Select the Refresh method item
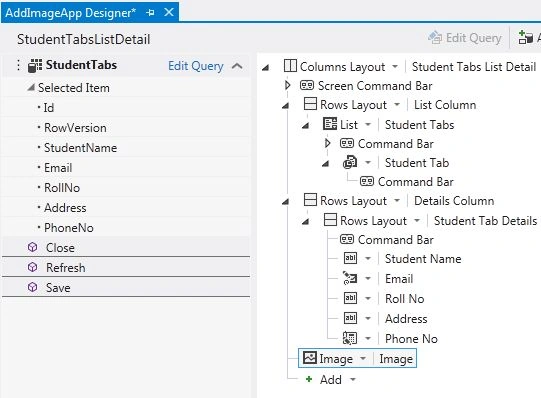Viewport: 541px width, 398px height. [126, 267]
